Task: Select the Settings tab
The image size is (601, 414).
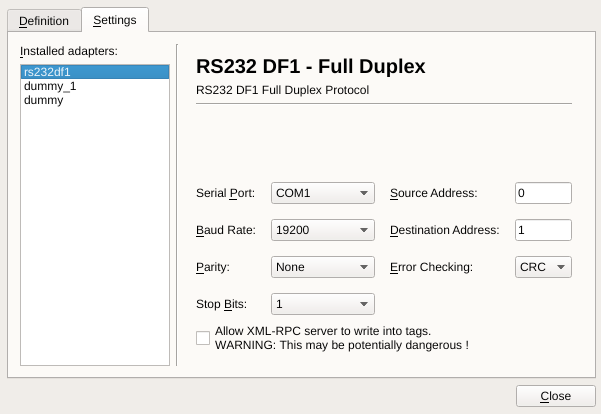Action: pyautogui.click(x=114, y=20)
